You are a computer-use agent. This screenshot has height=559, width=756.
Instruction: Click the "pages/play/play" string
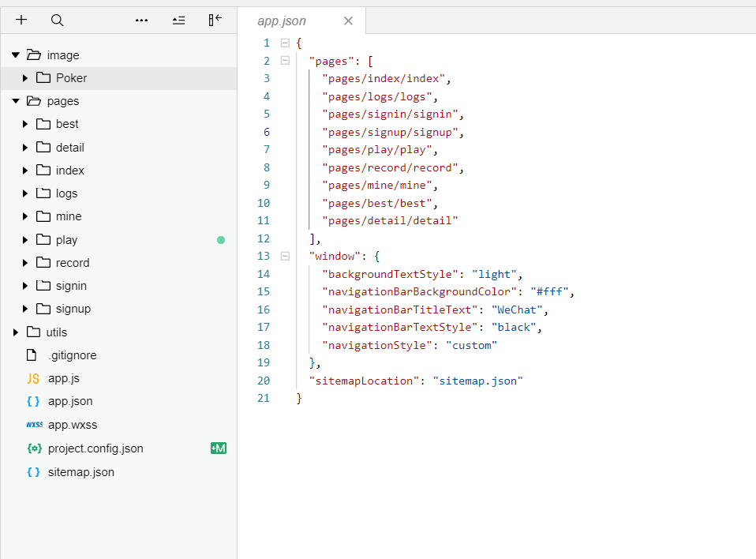(376, 150)
